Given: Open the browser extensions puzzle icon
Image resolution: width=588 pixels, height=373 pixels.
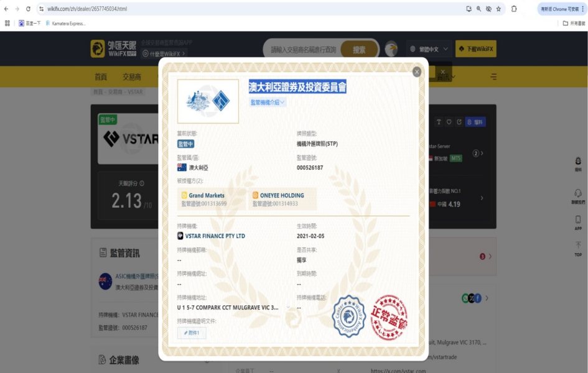Looking at the screenshot, I should click(x=514, y=9).
